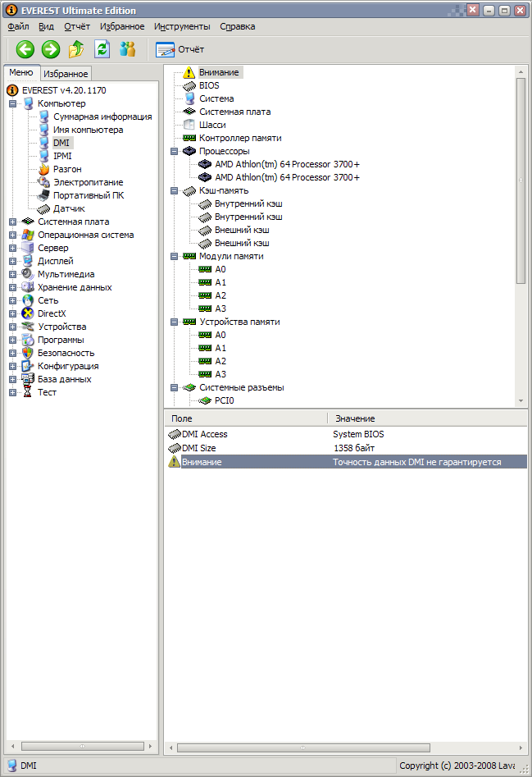Select the BIOS chip icon in the DMI tree
This screenshot has height=777, width=532.
tap(189, 85)
